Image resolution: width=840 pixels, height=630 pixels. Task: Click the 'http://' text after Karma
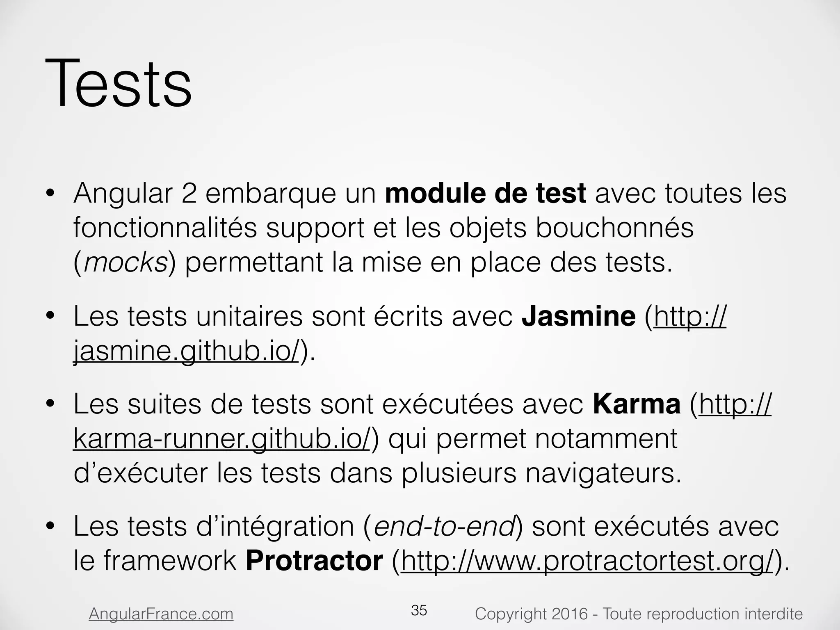[x=735, y=404]
